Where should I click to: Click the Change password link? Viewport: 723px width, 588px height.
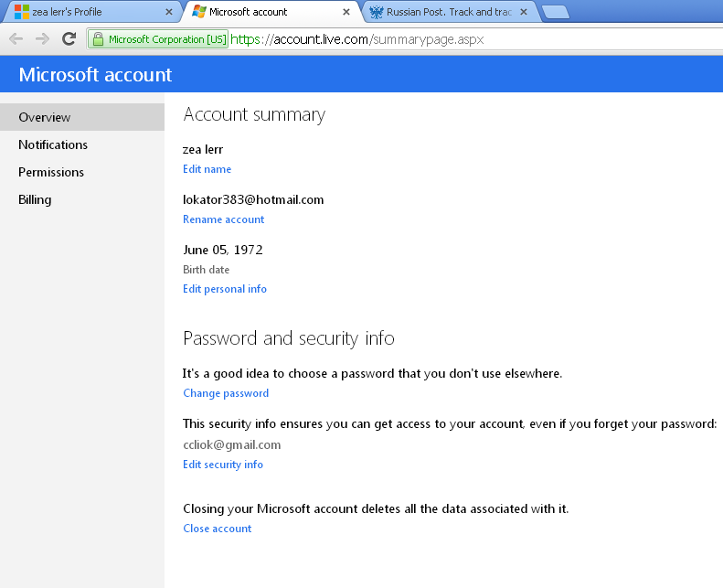(x=226, y=393)
